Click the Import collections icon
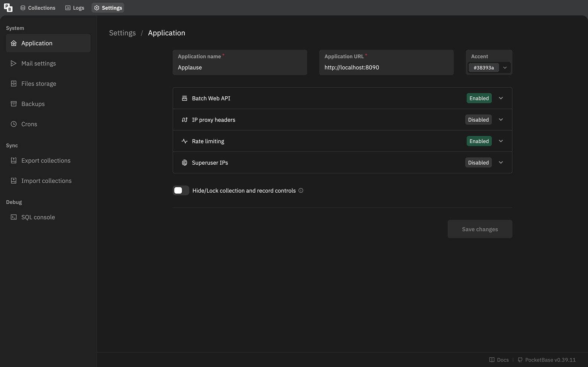The image size is (588, 367). point(14,181)
